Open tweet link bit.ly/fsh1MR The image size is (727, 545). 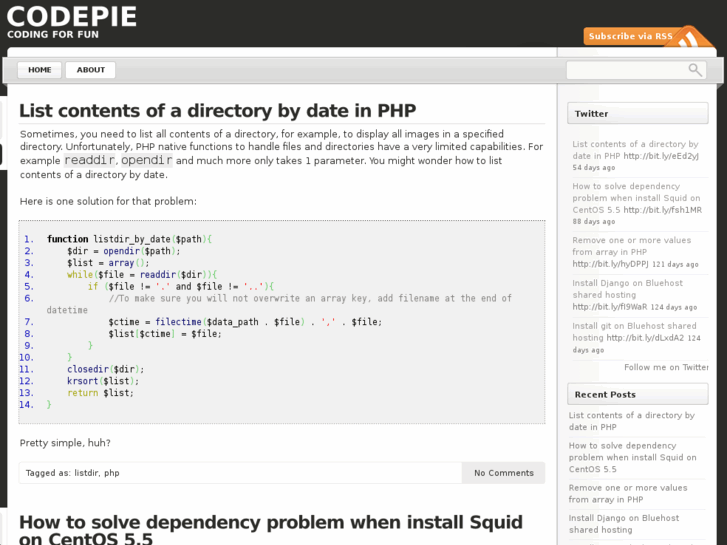click(662, 210)
